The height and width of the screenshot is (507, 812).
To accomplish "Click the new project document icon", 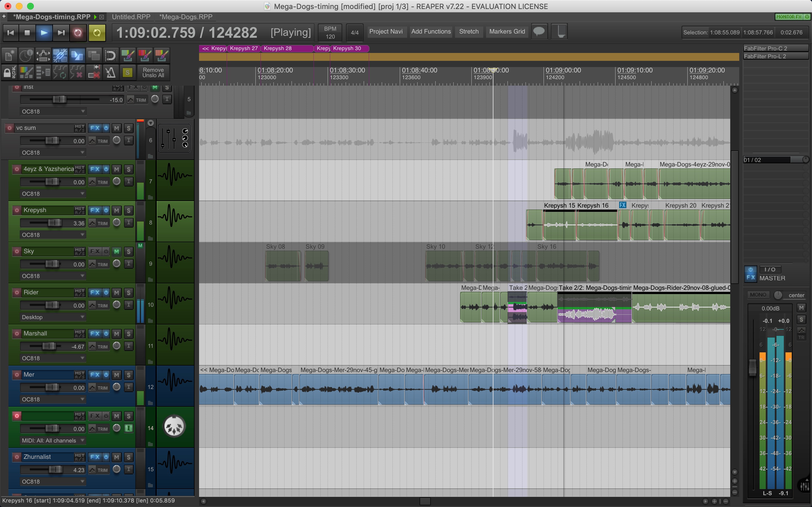I will 9,55.
